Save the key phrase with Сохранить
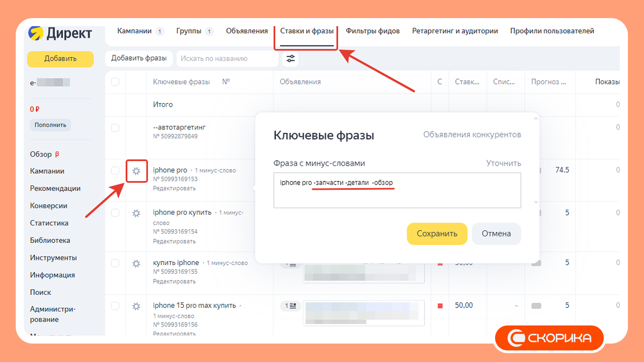The image size is (644, 362). pos(437,234)
